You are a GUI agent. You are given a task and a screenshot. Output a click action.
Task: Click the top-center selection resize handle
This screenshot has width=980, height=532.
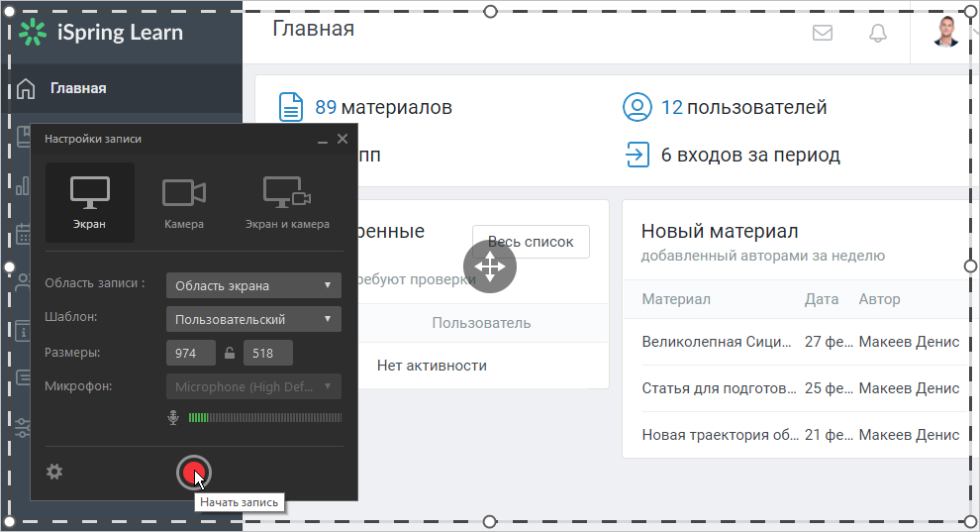491,11
